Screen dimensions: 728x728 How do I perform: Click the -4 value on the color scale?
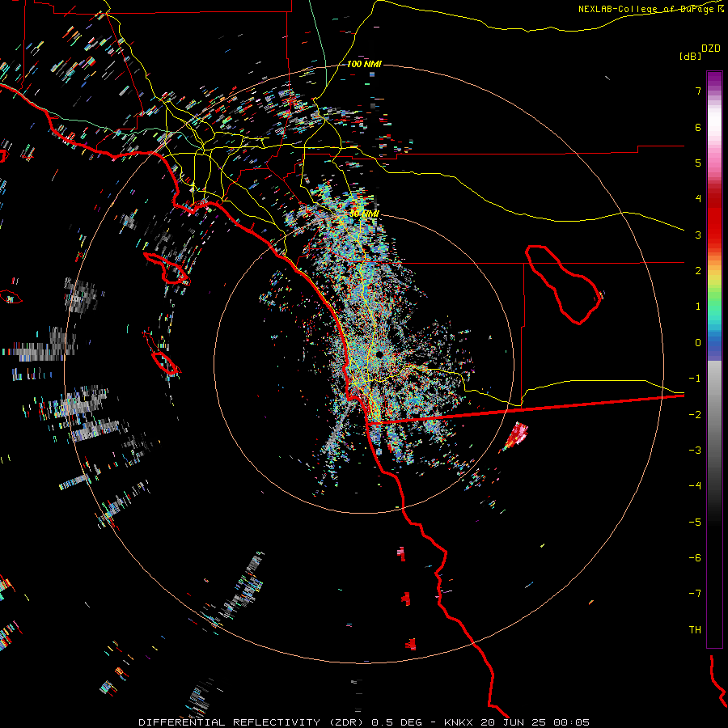click(x=695, y=486)
